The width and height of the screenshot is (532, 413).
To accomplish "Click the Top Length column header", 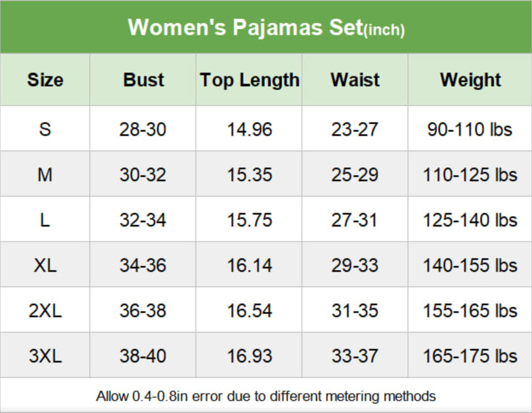I will point(249,80).
